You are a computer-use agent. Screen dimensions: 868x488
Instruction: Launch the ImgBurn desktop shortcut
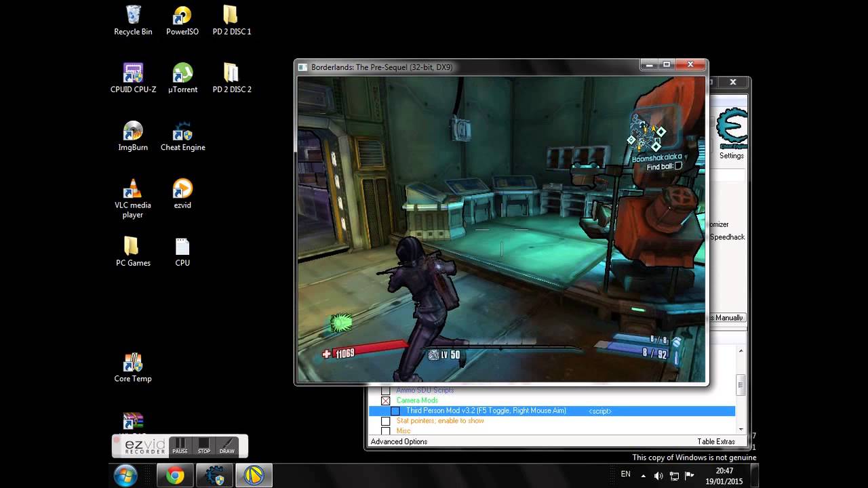coord(133,136)
